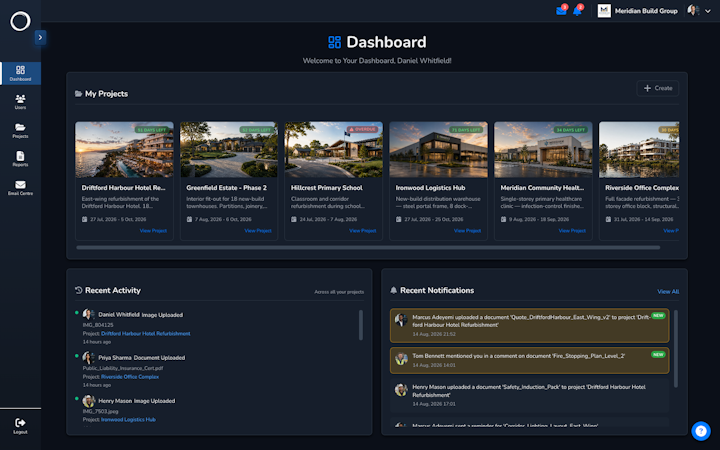Click the user avatar in top bar

coord(693,11)
